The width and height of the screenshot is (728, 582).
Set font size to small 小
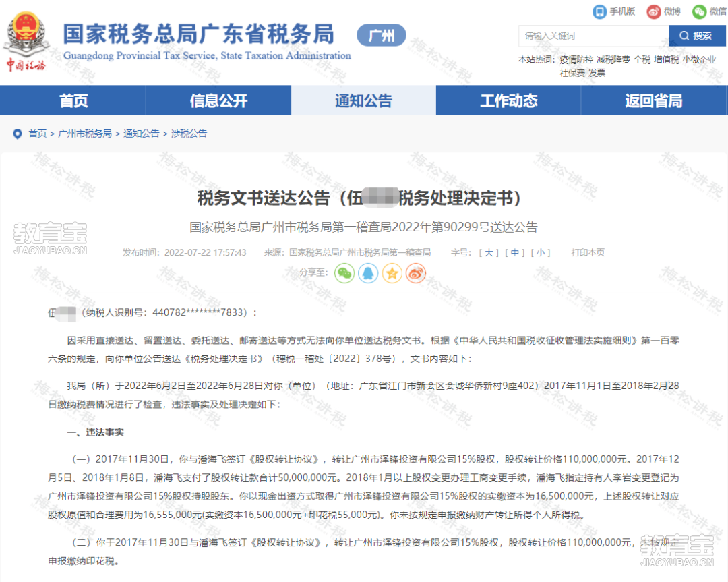(x=541, y=253)
